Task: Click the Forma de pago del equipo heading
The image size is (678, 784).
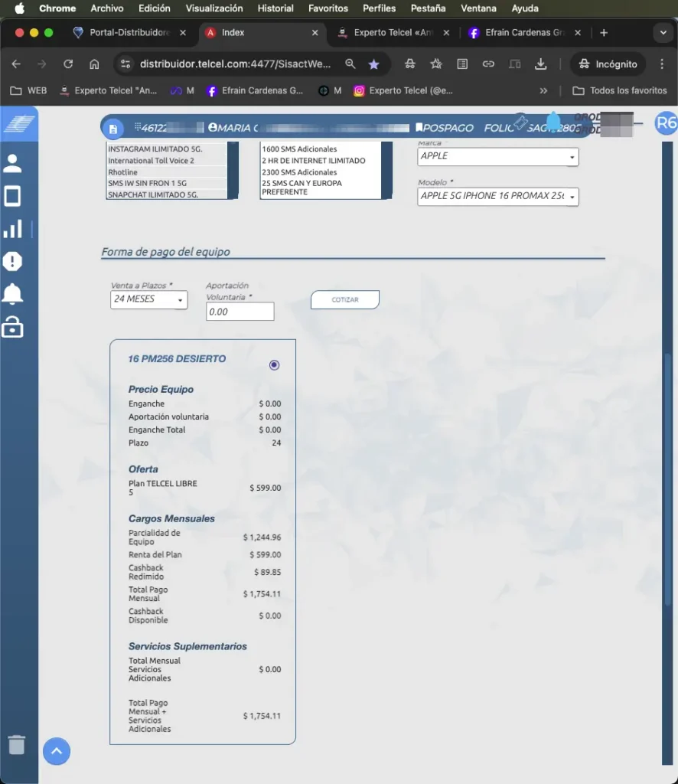Action: [x=166, y=251]
